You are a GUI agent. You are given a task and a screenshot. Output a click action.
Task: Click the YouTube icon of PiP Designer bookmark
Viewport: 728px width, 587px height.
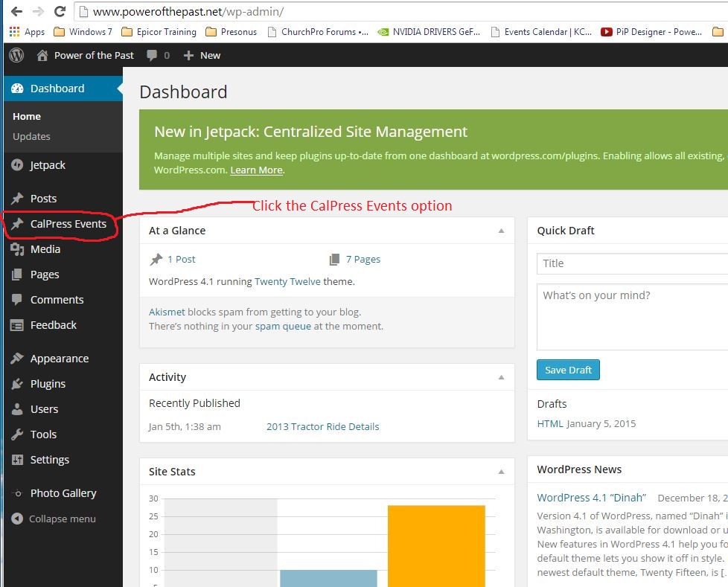607,31
